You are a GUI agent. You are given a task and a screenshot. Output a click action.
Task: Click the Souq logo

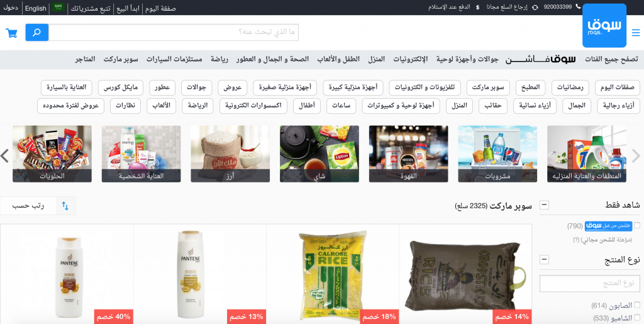pyautogui.click(x=604, y=25)
